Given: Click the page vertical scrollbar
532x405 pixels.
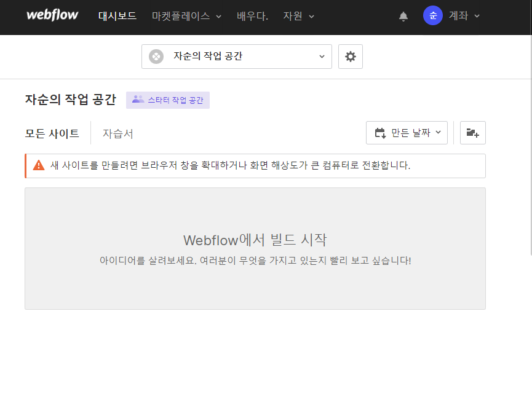Looking at the screenshot, I should click(x=531, y=129).
